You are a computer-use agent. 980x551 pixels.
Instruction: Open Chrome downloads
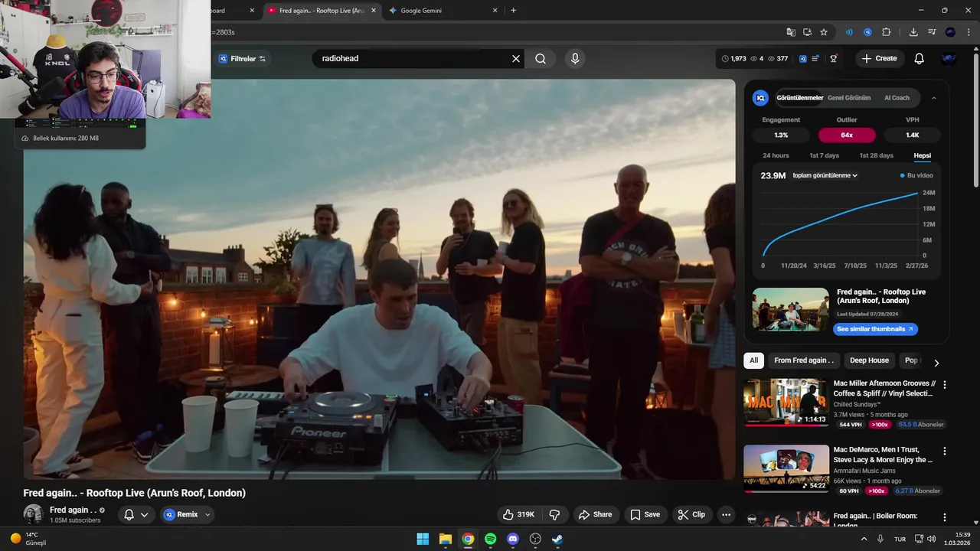[x=913, y=32]
